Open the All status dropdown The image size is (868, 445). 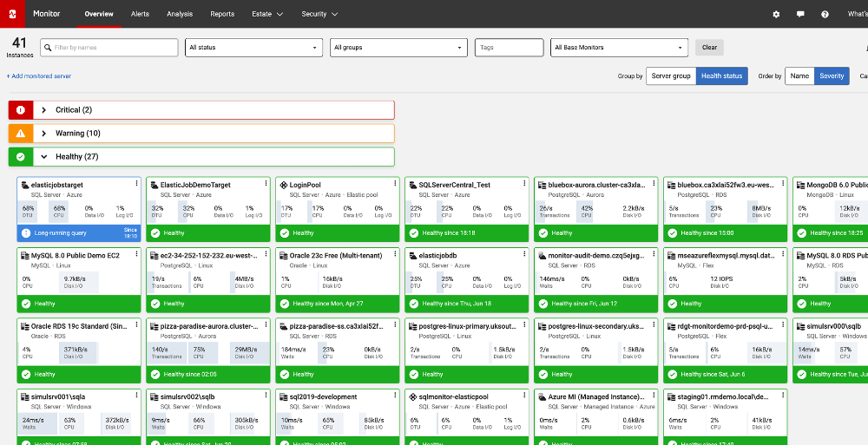tap(254, 48)
